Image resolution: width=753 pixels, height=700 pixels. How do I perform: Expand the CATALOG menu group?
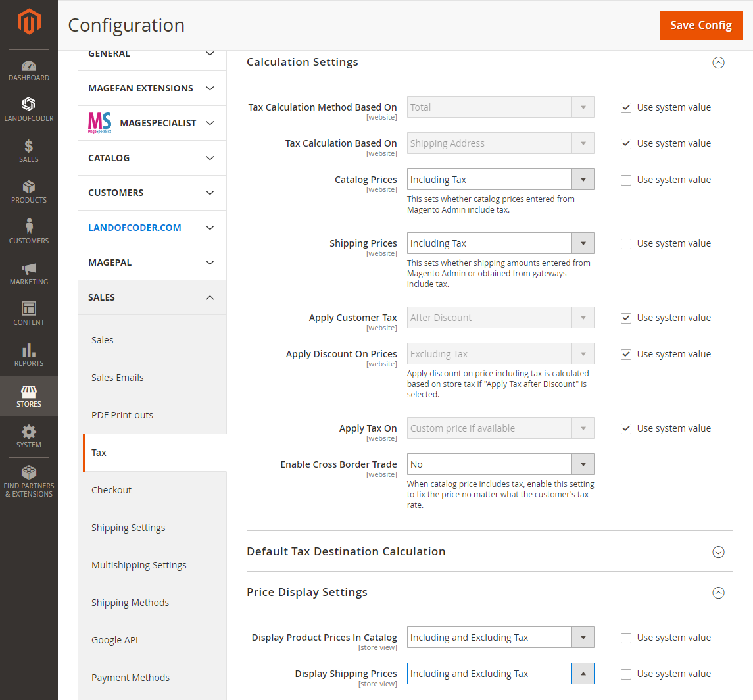[152, 158]
